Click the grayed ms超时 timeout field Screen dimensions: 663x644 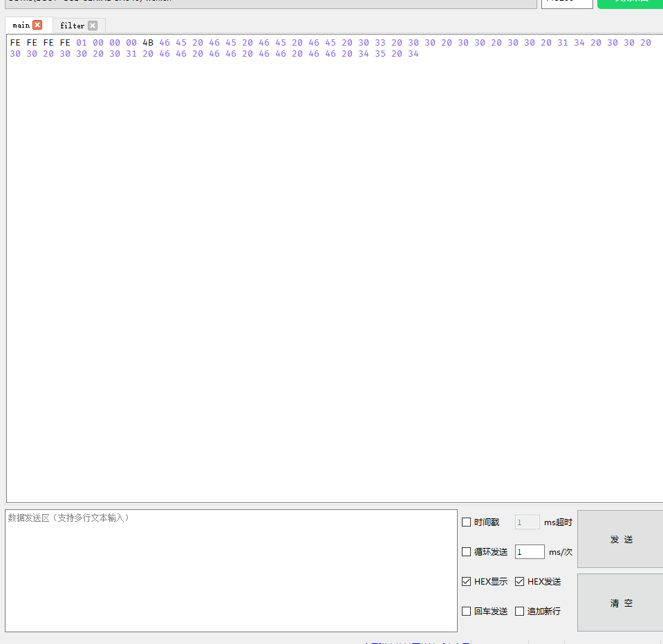pos(526,522)
